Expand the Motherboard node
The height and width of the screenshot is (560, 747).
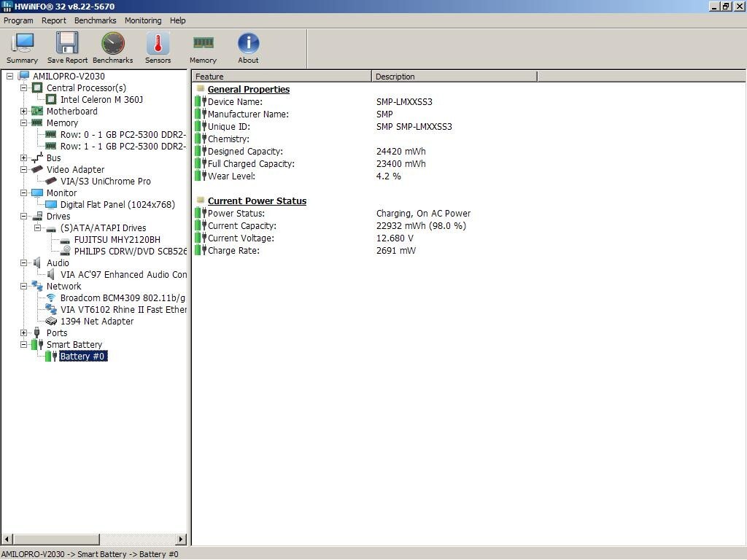tap(23, 111)
